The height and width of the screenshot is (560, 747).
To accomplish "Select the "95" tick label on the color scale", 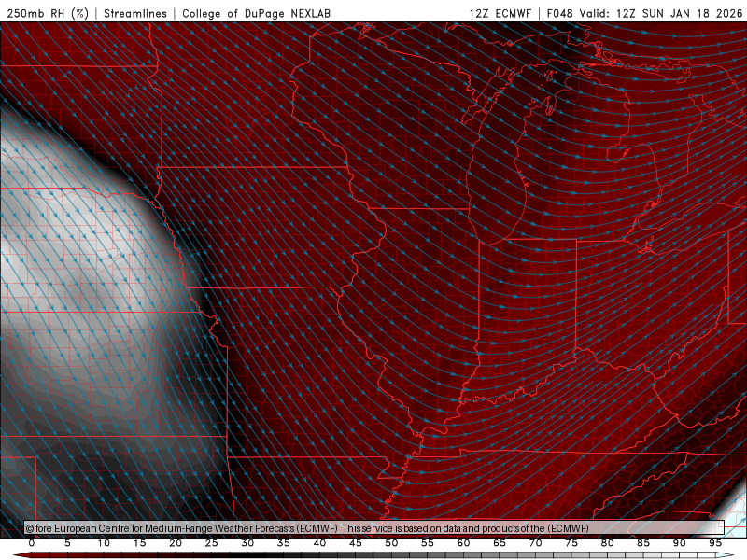I will click(x=715, y=543).
